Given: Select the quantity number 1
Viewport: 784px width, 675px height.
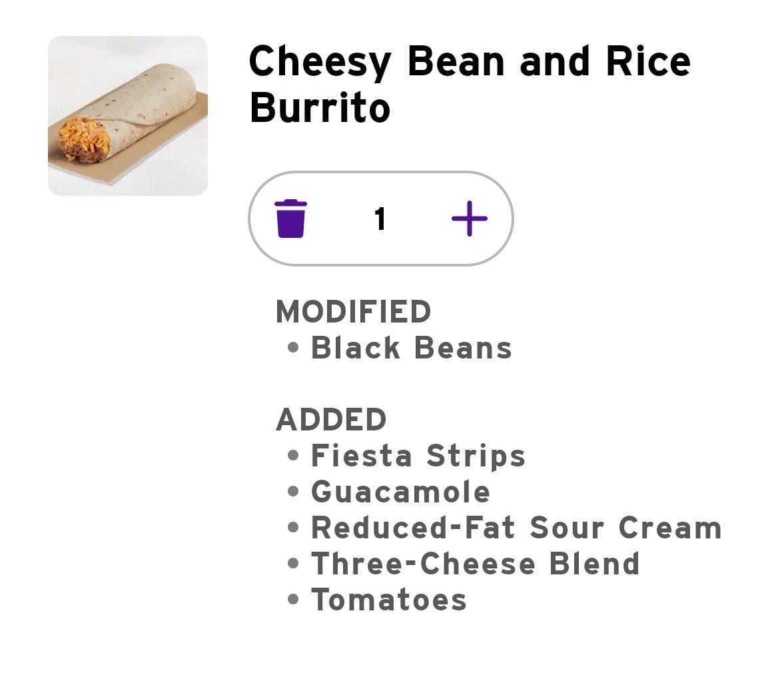Looking at the screenshot, I should pos(380,219).
